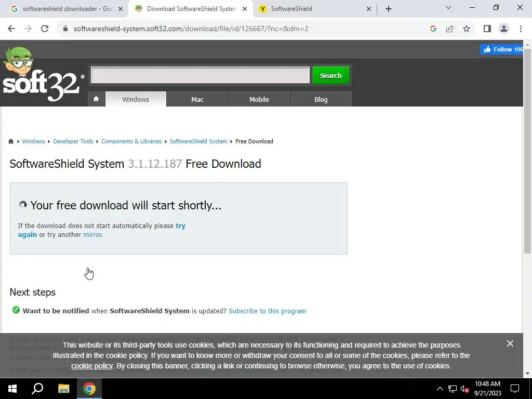Click the page vertical scrollbar thumb
Image resolution: width=532 pixels, height=399 pixels.
tap(527, 151)
